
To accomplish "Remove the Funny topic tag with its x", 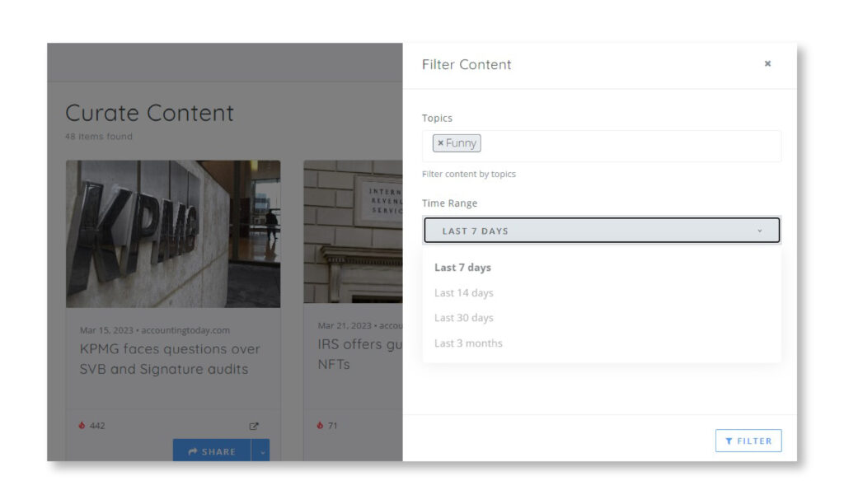I will 441,142.
